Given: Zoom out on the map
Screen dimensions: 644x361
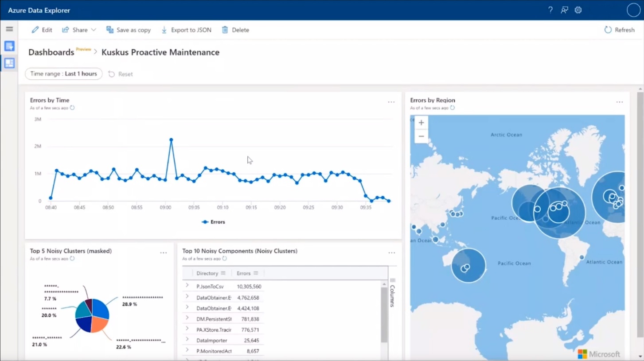Looking at the screenshot, I should coord(421,136).
